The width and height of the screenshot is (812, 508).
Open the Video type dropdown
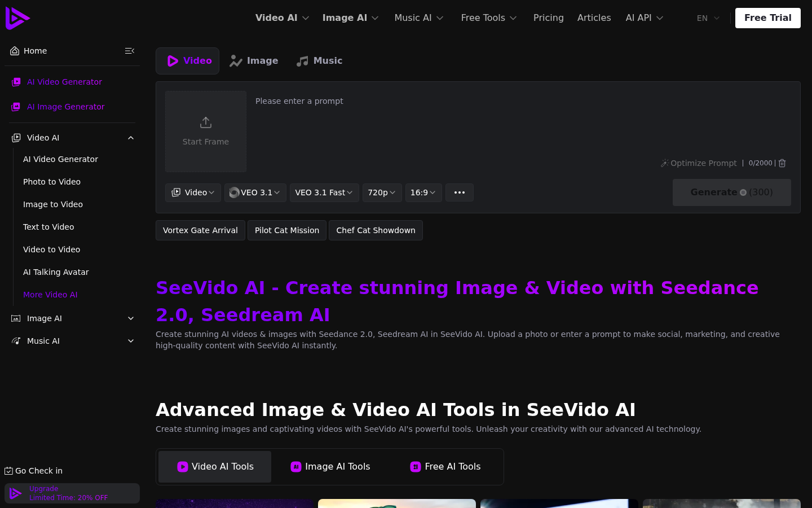pos(193,192)
